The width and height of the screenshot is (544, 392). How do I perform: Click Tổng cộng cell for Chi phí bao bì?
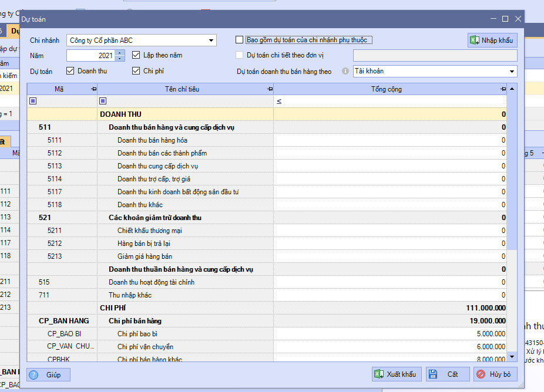pos(389,334)
